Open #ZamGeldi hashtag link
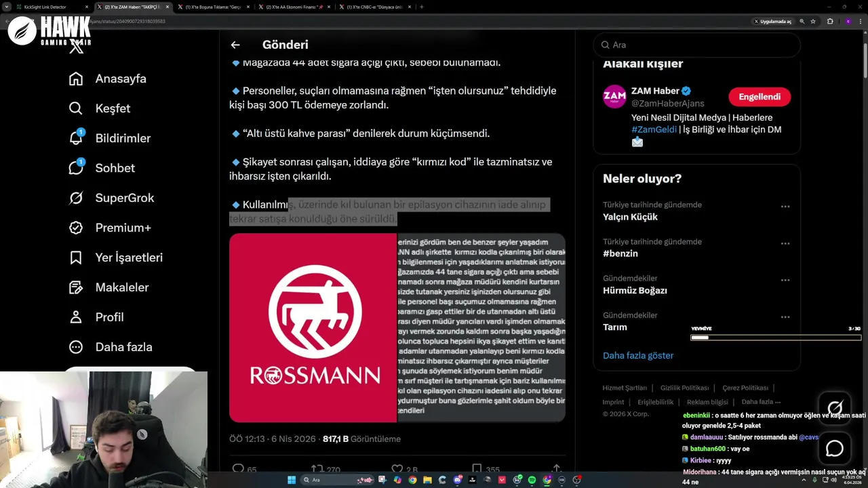Screen dimensions: 868x488 pos(654,129)
